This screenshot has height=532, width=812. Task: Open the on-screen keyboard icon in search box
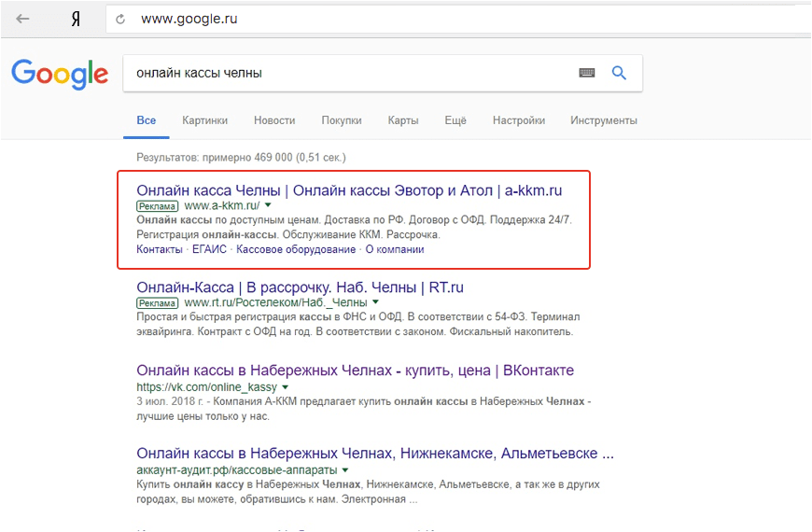pos(587,73)
